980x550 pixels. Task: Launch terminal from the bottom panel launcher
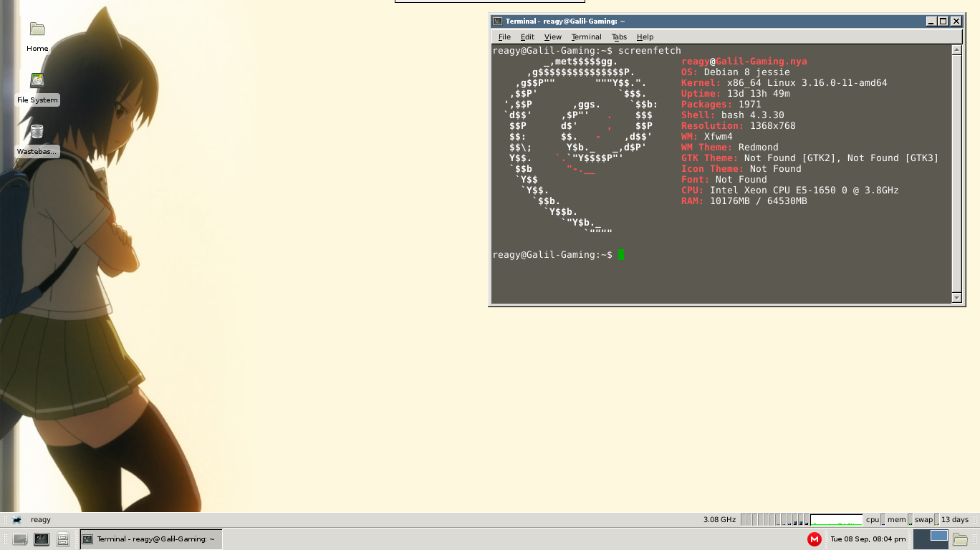click(42, 539)
